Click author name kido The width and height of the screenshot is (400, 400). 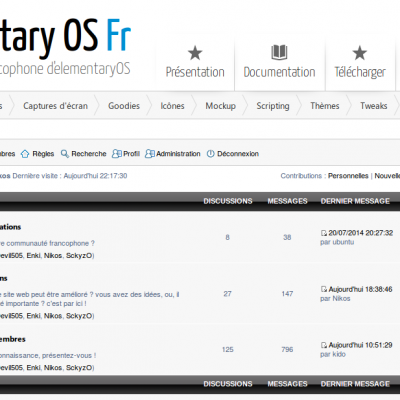[x=339, y=354]
